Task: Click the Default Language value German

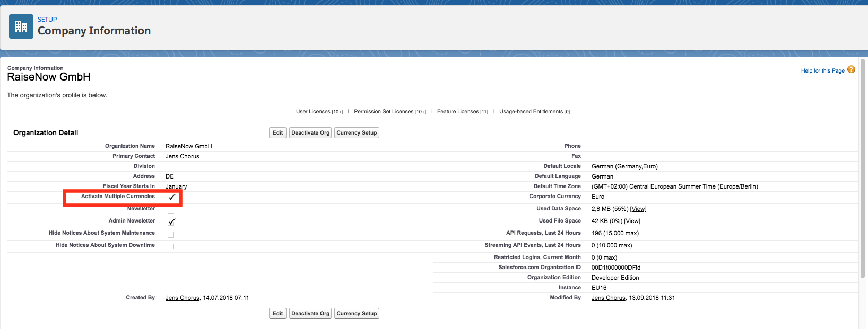Action: coord(602,176)
